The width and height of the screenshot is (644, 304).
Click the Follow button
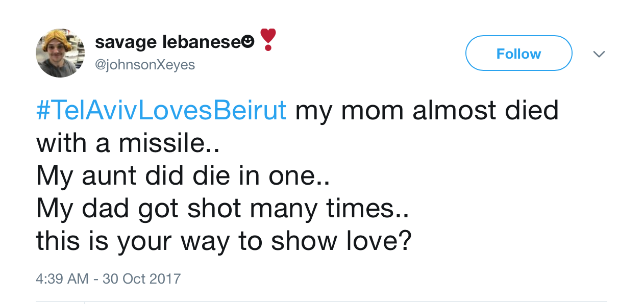click(518, 54)
